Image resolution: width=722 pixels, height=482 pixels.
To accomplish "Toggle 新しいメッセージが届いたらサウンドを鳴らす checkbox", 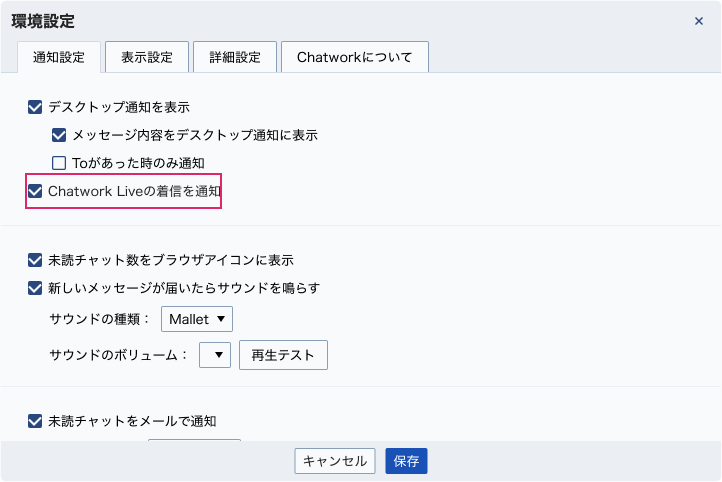I will (x=35, y=288).
